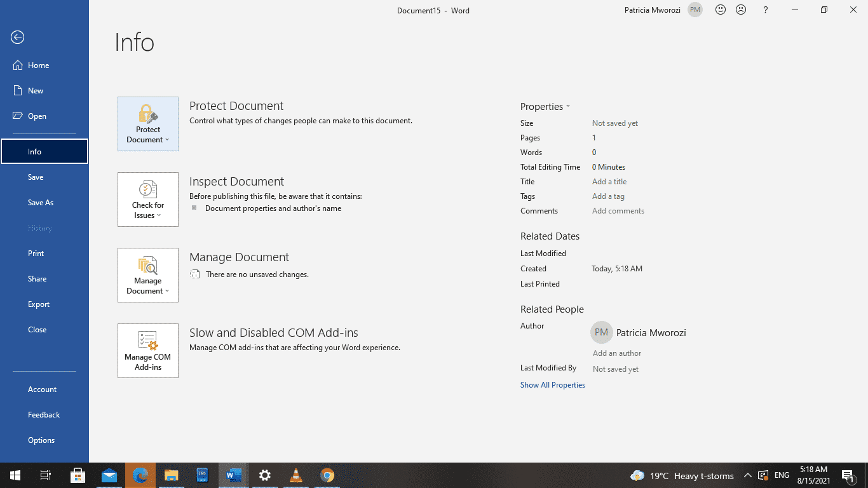The width and height of the screenshot is (868, 488).
Task: Click the Back arrow in the sidebar
Action: (x=17, y=37)
